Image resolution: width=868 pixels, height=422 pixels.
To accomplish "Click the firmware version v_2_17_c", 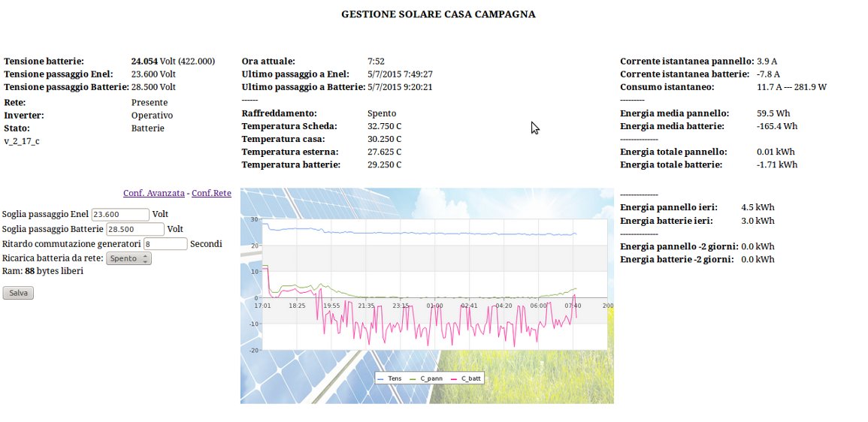I will click(22, 142).
